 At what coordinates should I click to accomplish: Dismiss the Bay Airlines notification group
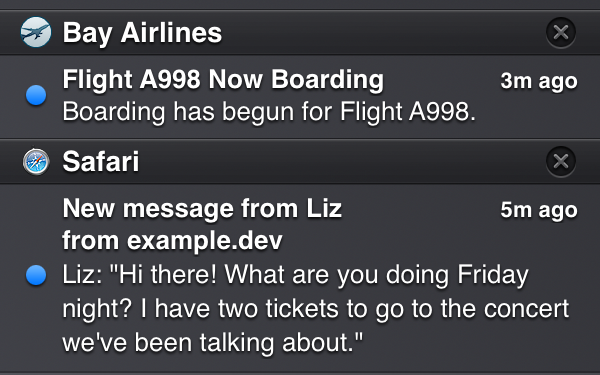pos(561,33)
